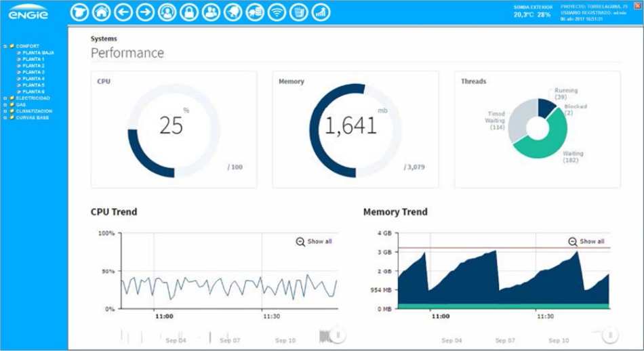This screenshot has height=351, width=644.
Task: Open the bar chart statistics icon
Action: [321, 12]
